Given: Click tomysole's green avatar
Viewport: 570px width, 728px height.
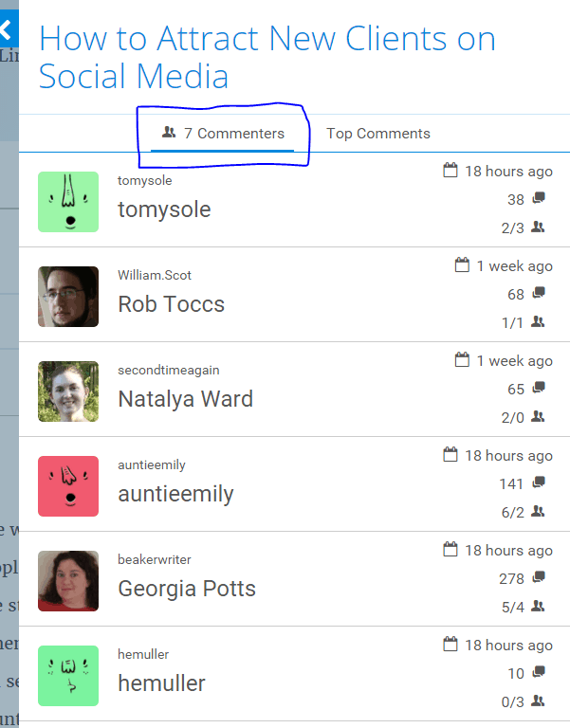Looking at the screenshot, I should pos(68,202).
